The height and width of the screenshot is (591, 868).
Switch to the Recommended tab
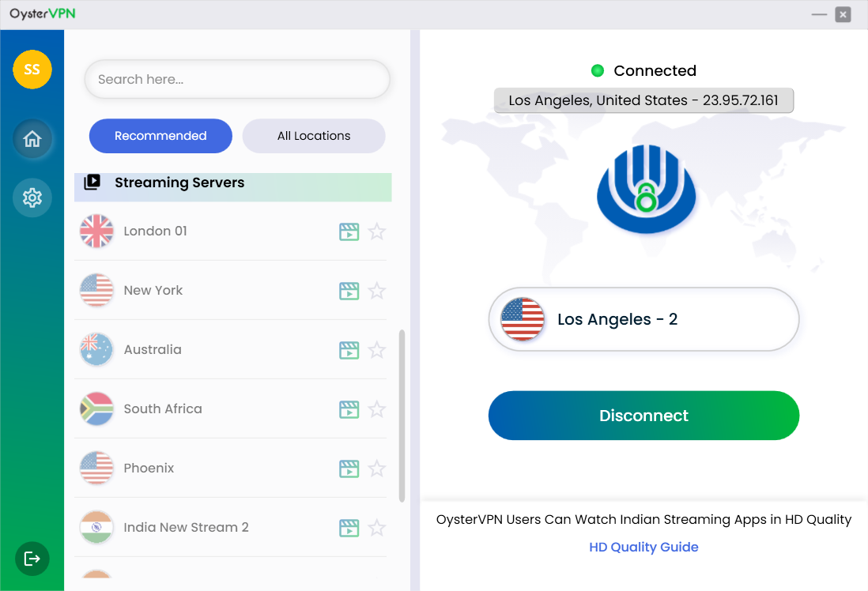point(160,136)
